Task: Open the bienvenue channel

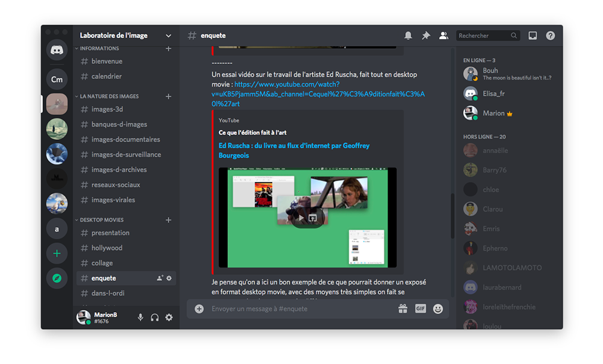Action: pos(126,61)
